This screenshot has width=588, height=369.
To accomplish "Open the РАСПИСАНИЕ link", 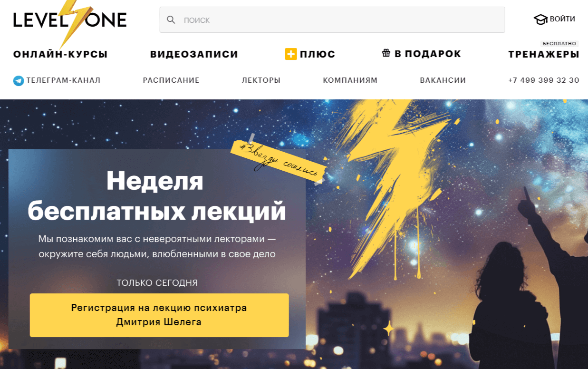I will point(171,80).
